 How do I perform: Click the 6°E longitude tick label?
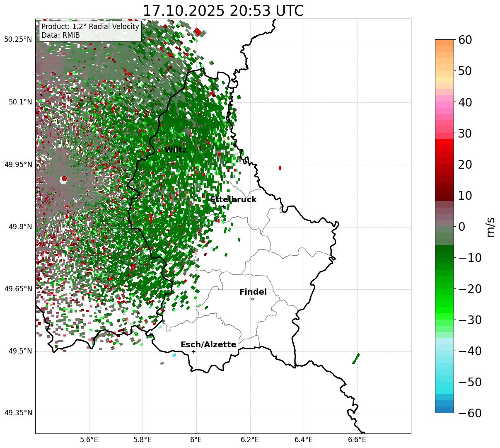[196, 440]
